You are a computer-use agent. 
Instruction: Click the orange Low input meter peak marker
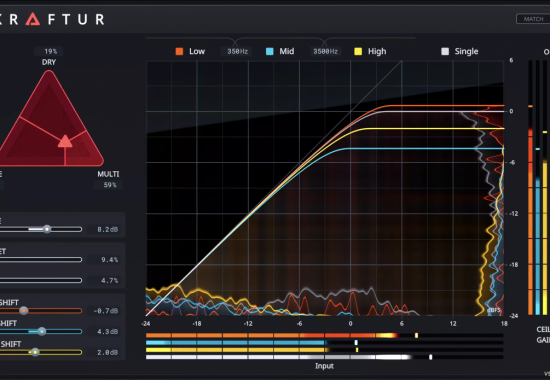tap(416, 335)
